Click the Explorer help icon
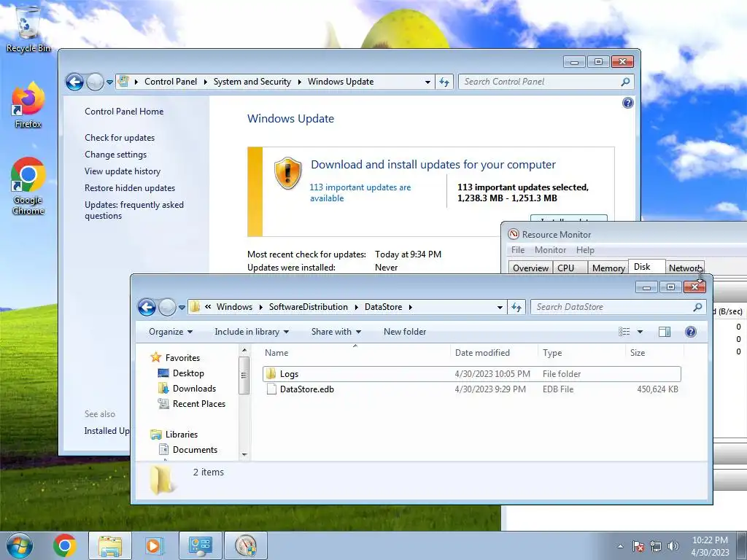This screenshot has height=560, width=747. [690, 332]
